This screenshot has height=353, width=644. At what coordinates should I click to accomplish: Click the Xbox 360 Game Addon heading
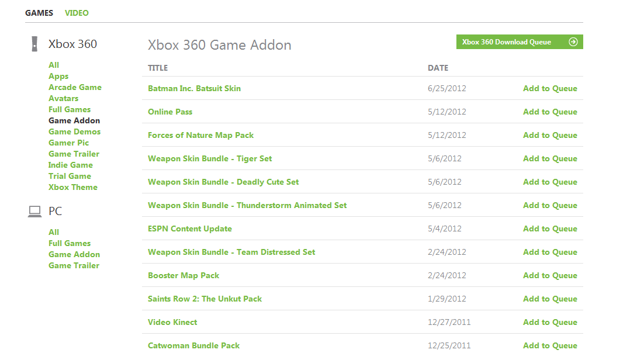(220, 45)
